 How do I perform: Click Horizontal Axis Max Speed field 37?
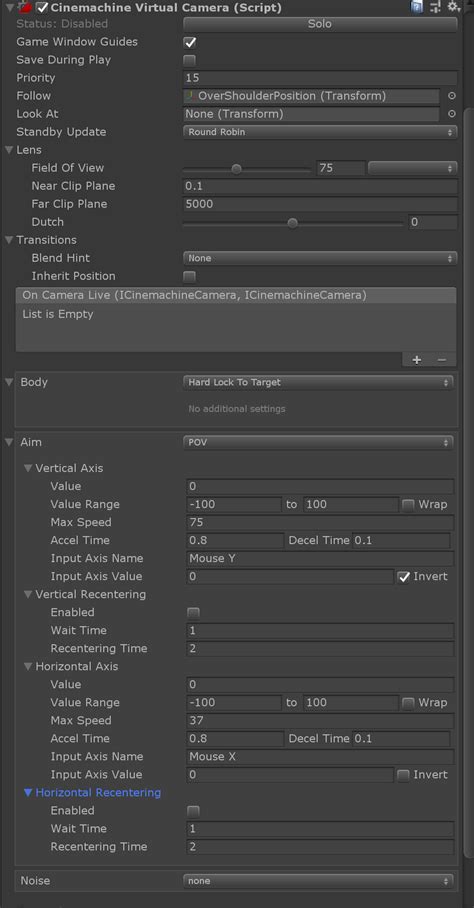coord(320,720)
